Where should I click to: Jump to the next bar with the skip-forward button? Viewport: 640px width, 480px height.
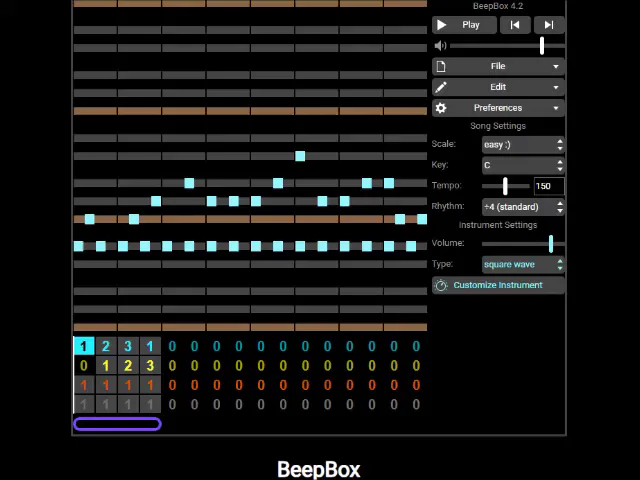tap(549, 25)
